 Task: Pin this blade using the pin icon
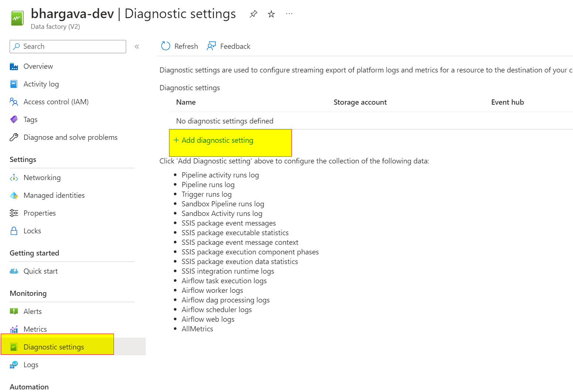pos(253,14)
